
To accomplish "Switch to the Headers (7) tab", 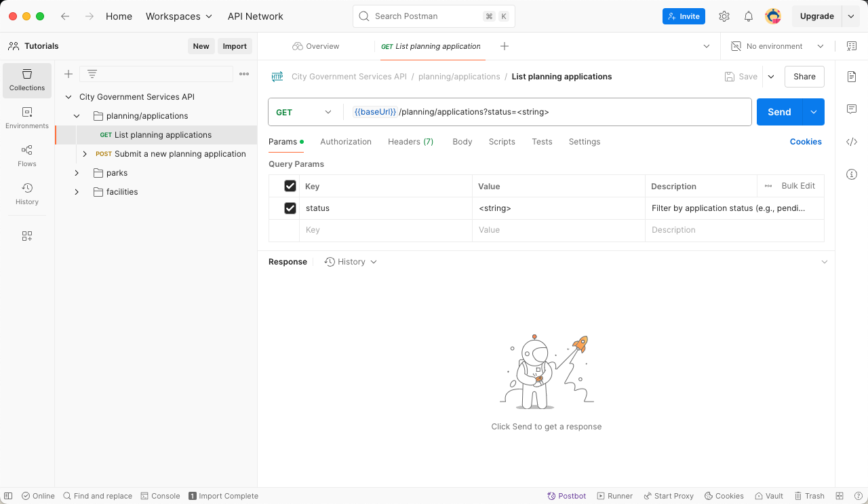I will click(x=410, y=142).
